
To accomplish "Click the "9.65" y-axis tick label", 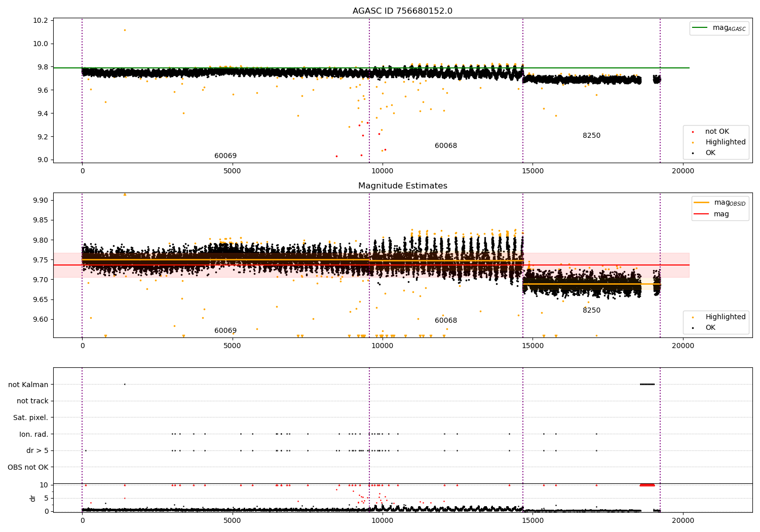I will point(41,300).
